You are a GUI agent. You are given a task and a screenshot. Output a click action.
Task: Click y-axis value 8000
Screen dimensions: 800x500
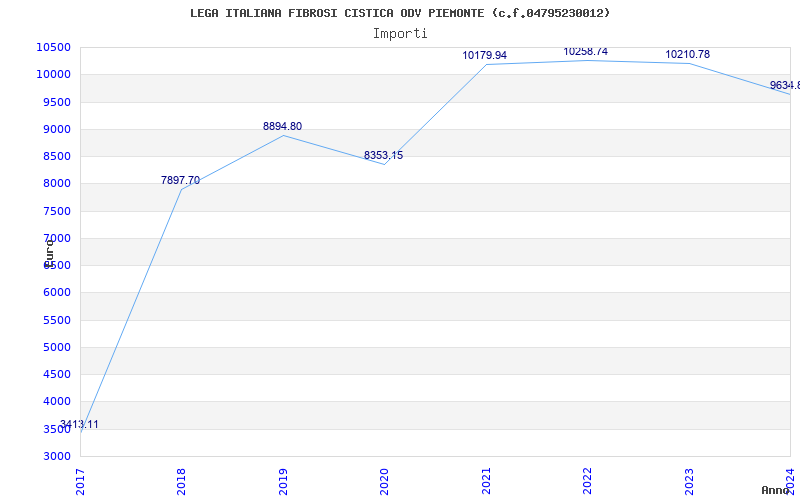[57, 184]
